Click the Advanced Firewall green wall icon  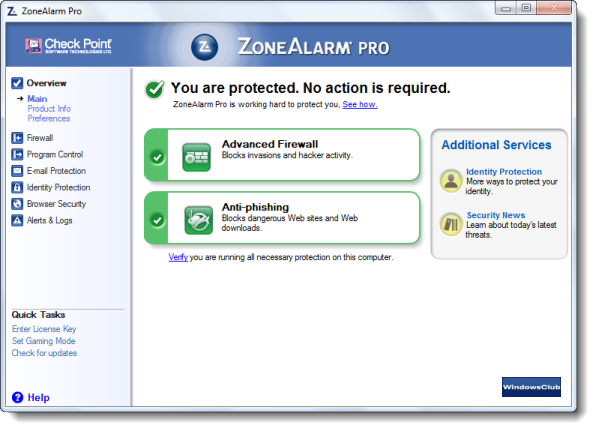196,157
